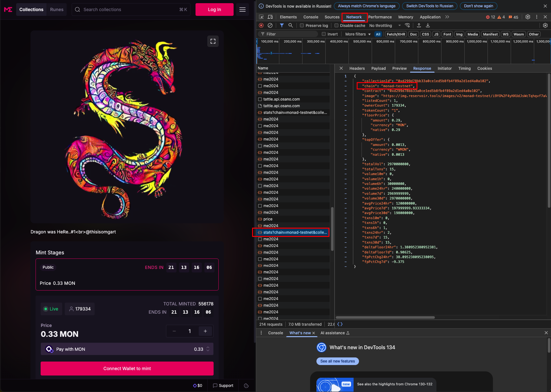Open the Console panel tab
The height and width of the screenshot is (392, 551).
(x=310, y=17)
